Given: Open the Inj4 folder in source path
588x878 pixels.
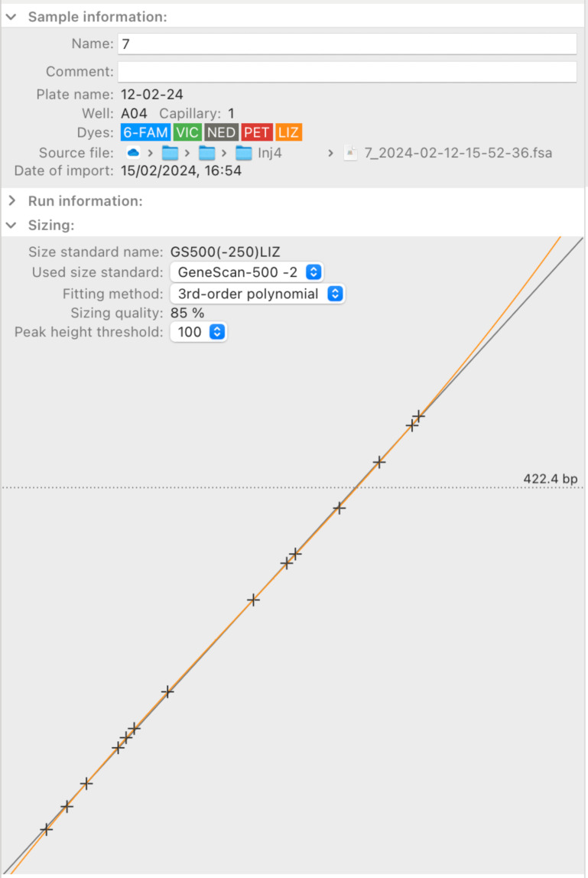Looking at the screenshot, I should [258, 153].
